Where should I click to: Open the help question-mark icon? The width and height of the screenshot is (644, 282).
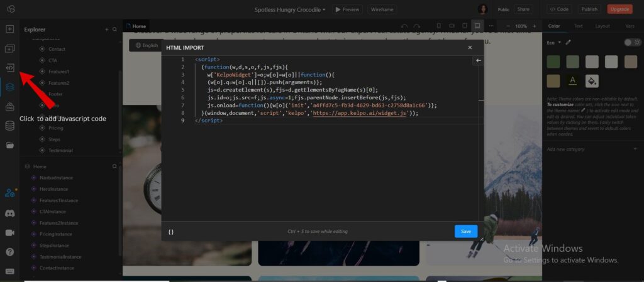10,252
